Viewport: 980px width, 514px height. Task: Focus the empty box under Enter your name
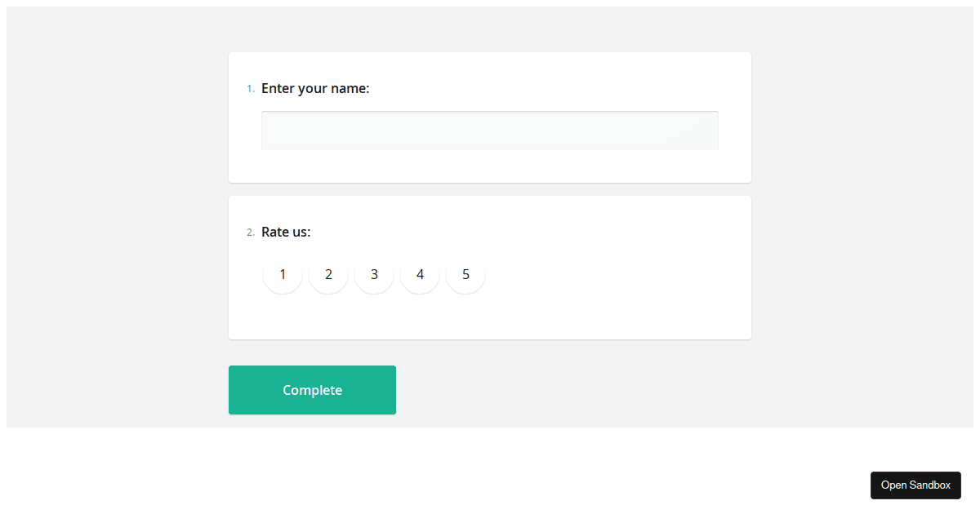pyautogui.click(x=489, y=131)
